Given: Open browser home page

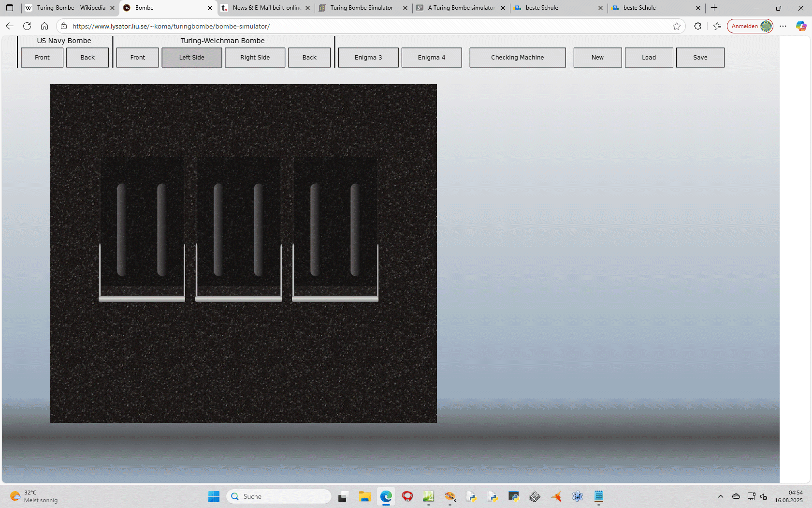Looking at the screenshot, I should [x=44, y=26].
